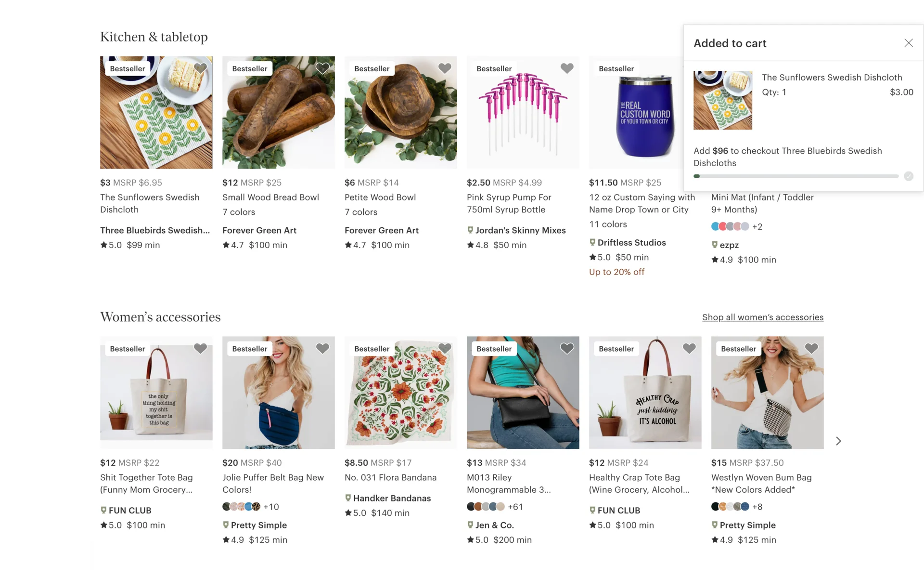Choose the black swatch on Westlyn Bum Bag
The height and width of the screenshot is (578, 924).
715,507
